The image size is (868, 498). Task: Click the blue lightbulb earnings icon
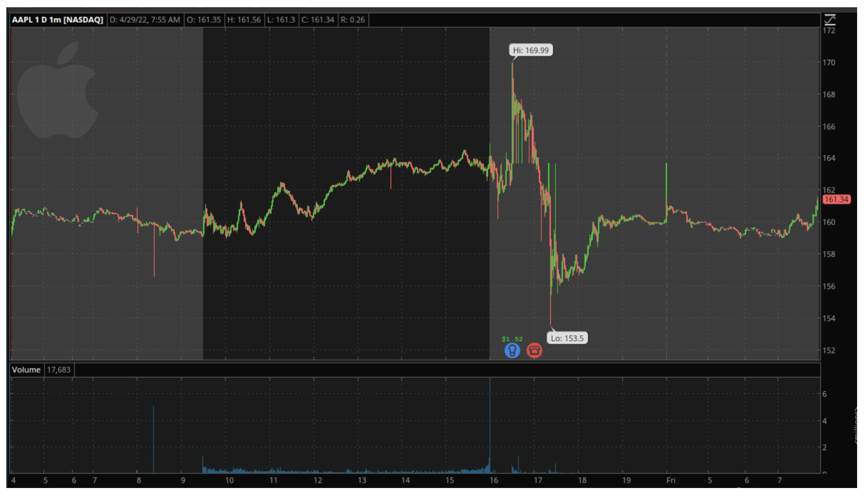pyautogui.click(x=512, y=350)
